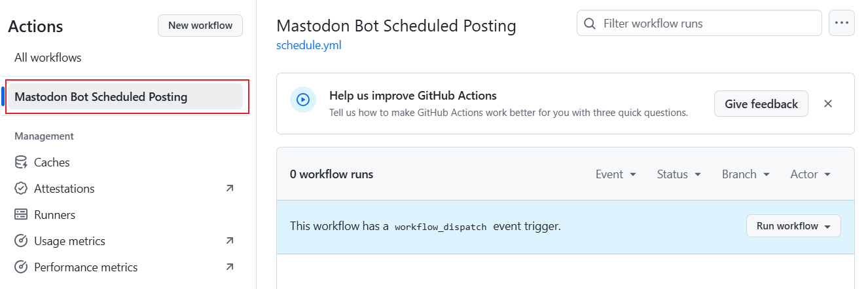Open the schedule.yml file link
This screenshot has height=289, width=868.
point(309,45)
